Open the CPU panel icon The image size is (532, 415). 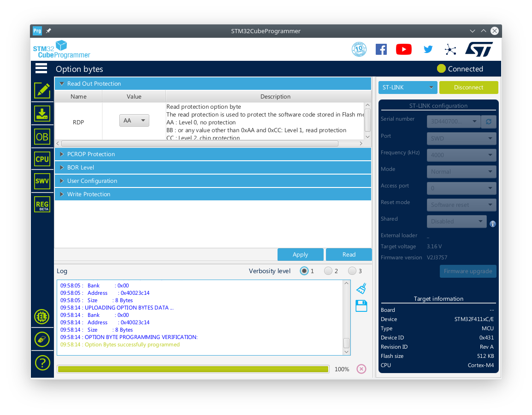pyautogui.click(x=42, y=159)
